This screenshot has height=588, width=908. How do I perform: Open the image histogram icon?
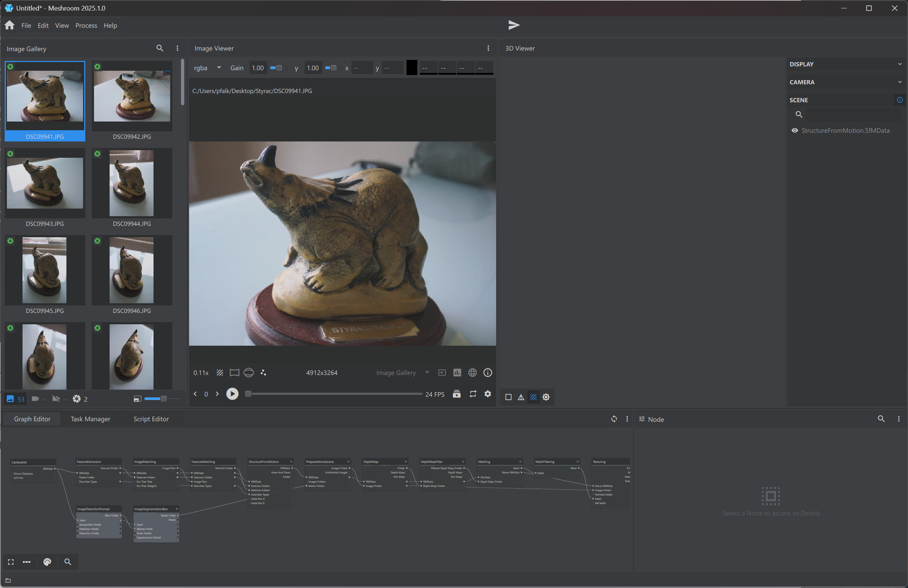coord(457,373)
